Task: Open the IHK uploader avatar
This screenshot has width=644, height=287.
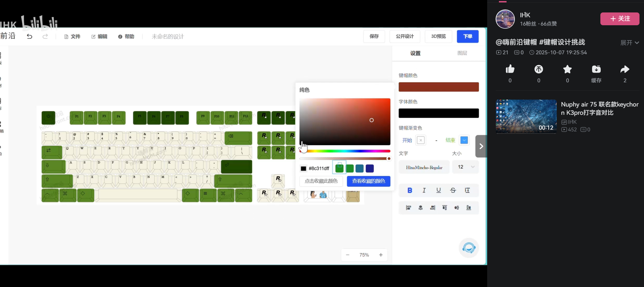Action: [505, 19]
